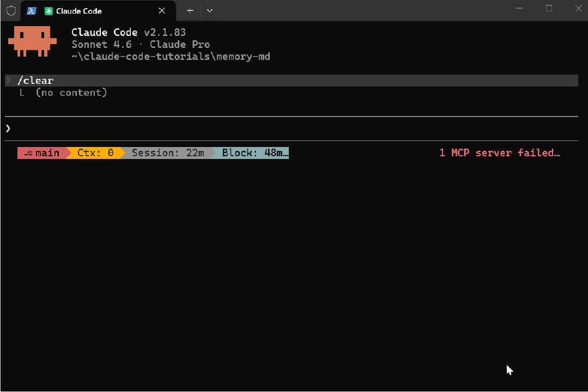Maximize the terminal window
The image size is (588, 392).
click(549, 8)
